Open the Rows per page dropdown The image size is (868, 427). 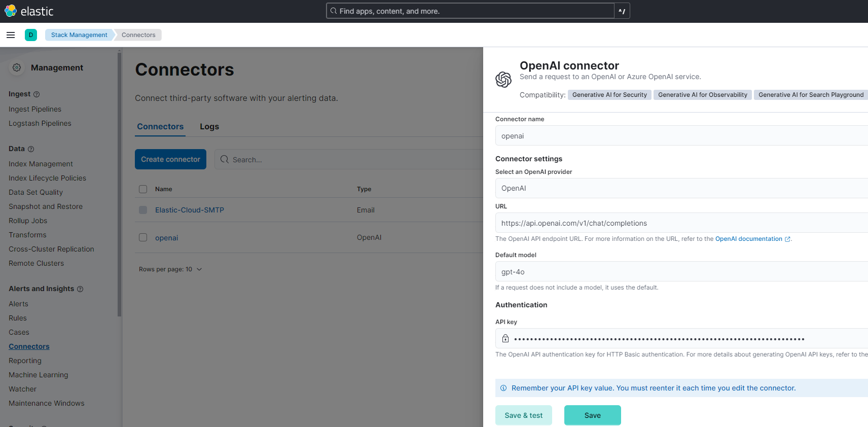point(170,269)
